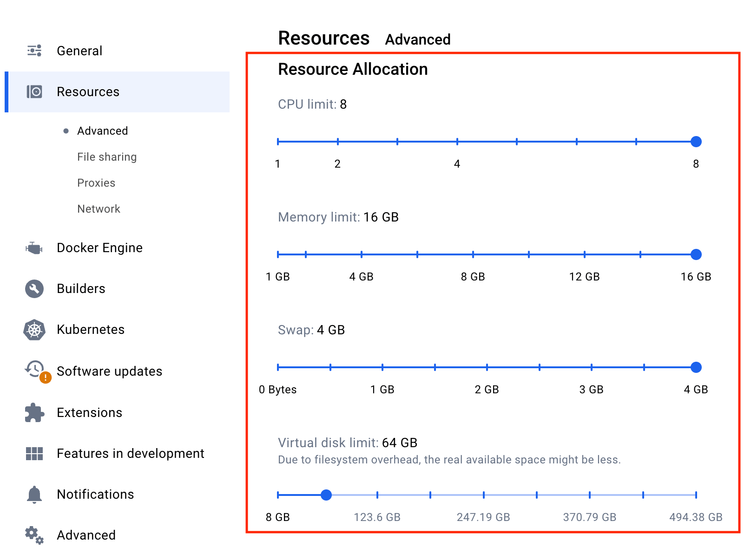Set CPU limit slider to 4

tap(457, 142)
